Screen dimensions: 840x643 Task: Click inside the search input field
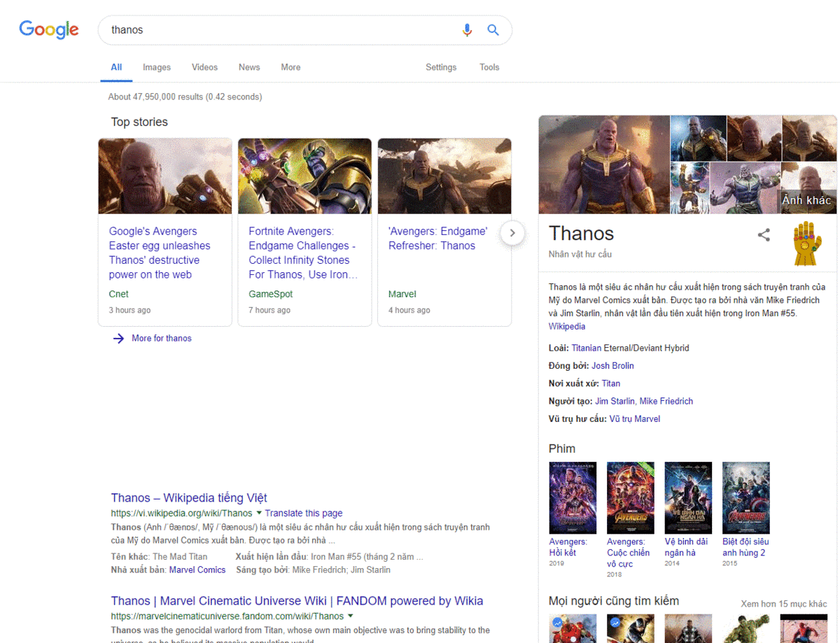point(280,30)
